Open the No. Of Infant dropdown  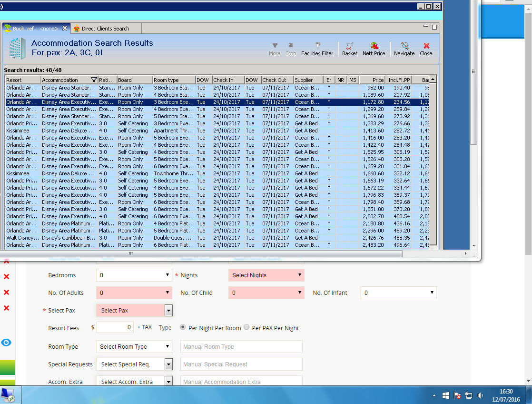(398, 293)
